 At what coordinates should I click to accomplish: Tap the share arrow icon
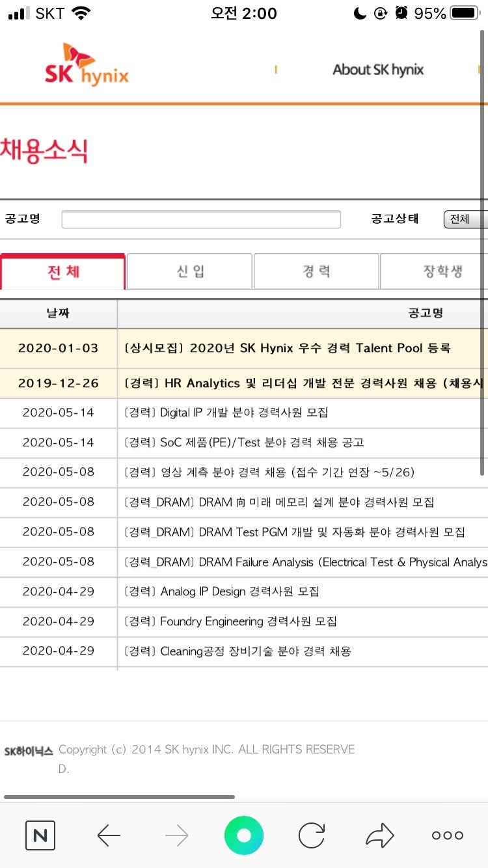pos(380,835)
